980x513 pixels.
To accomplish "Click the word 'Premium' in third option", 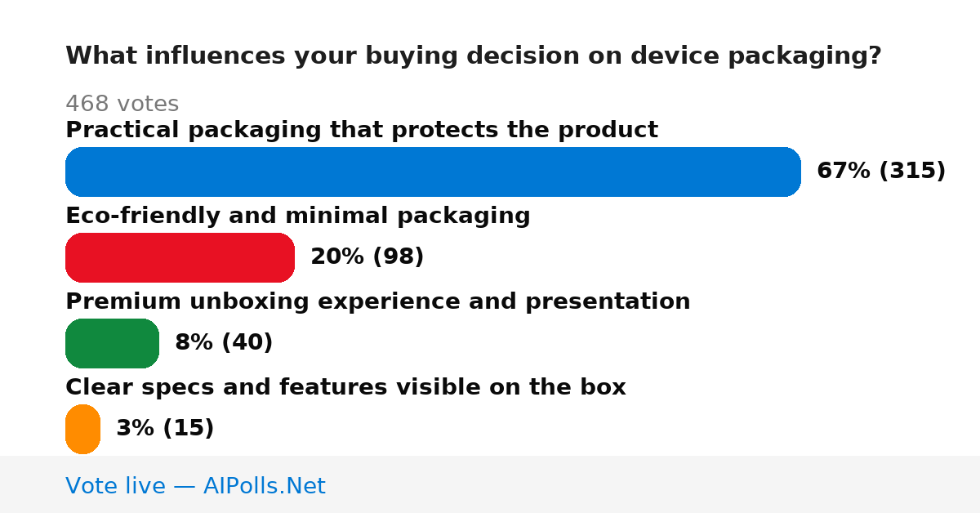I will pyautogui.click(x=123, y=301).
